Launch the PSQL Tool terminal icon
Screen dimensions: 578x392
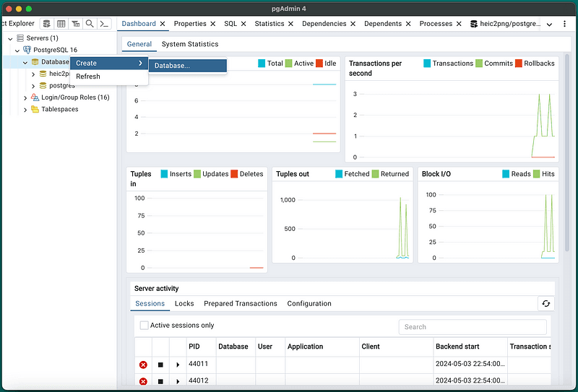(x=104, y=24)
